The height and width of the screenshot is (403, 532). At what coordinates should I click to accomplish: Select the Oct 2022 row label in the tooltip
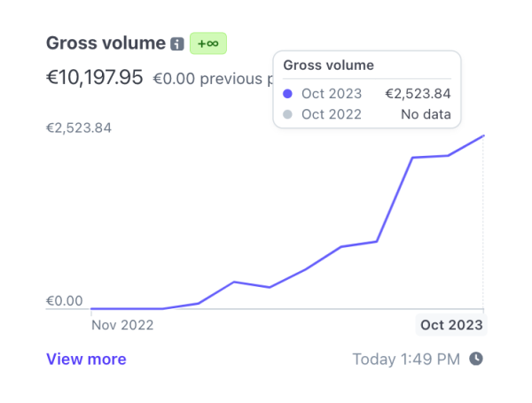[331, 114]
